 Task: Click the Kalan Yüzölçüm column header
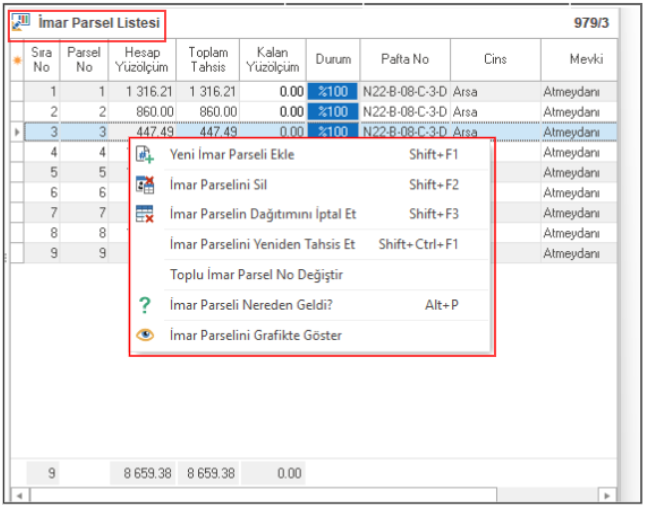pyautogui.click(x=272, y=59)
